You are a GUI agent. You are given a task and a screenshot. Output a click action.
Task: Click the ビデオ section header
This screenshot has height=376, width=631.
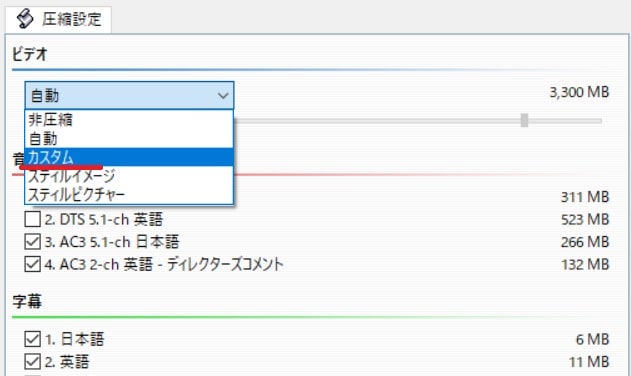[x=30, y=54]
